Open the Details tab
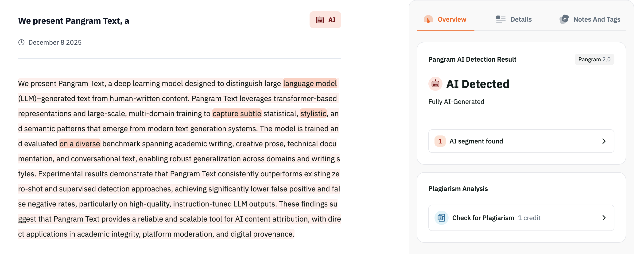The height and width of the screenshot is (254, 644). 521,19
